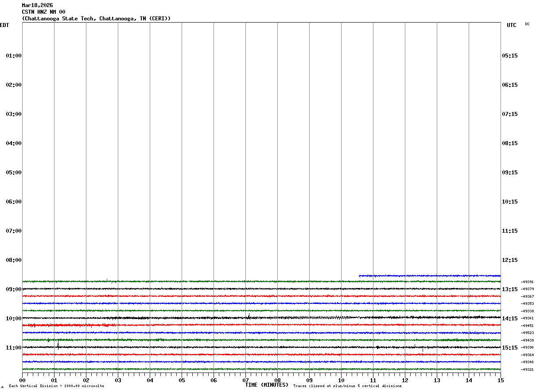Click the UTC timezone label
The width and height of the screenshot is (536, 392).
pos(511,25)
